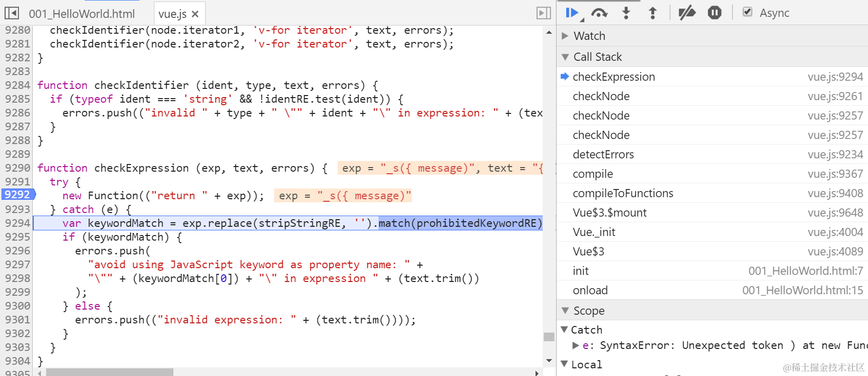868x376 pixels.
Task: Collapse the Call Stack section
Action: [x=565, y=57]
